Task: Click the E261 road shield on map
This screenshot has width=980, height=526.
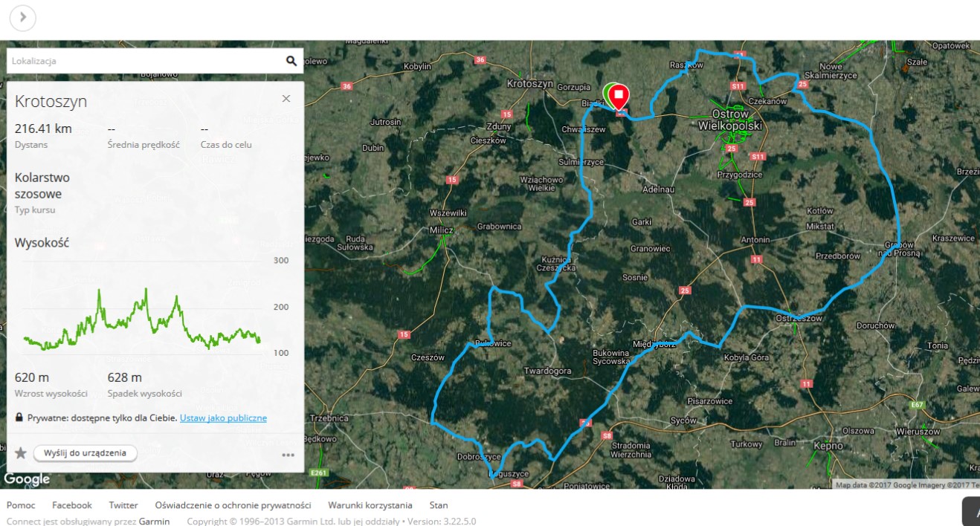Action: (x=320, y=473)
